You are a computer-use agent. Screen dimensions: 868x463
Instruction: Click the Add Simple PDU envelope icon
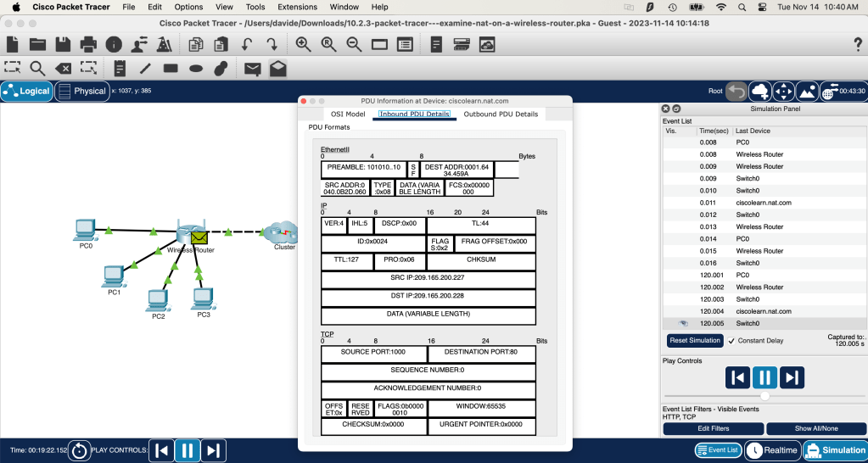pos(252,68)
